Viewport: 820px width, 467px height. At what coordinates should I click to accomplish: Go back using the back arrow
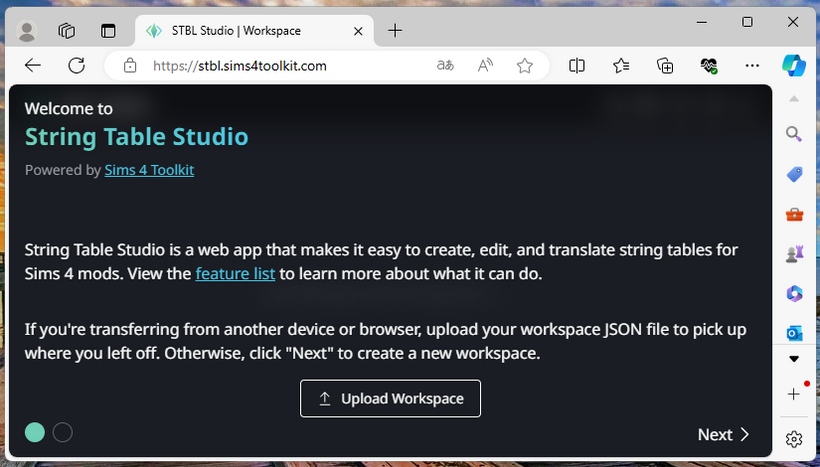pos(33,66)
